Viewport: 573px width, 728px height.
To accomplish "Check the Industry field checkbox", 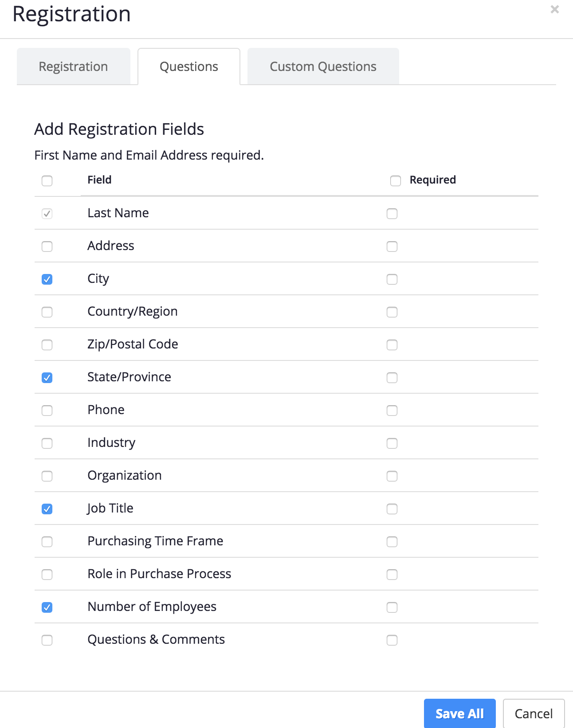I will [x=47, y=443].
